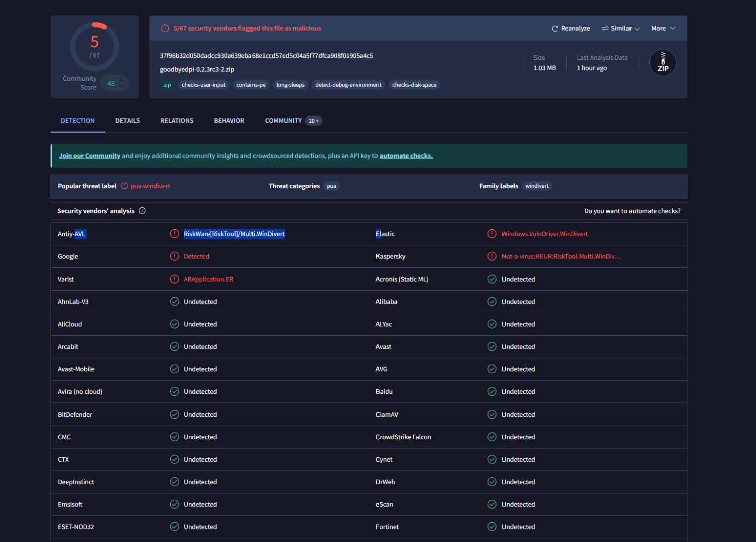This screenshot has height=542, width=756.
Task: Expand the Similar dropdown chevron
Action: tap(637, 29)
